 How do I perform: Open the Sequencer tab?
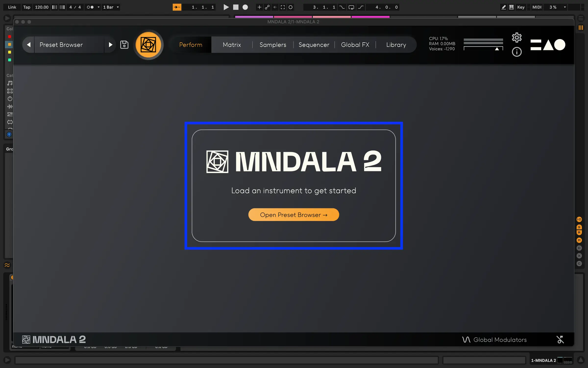314,45
